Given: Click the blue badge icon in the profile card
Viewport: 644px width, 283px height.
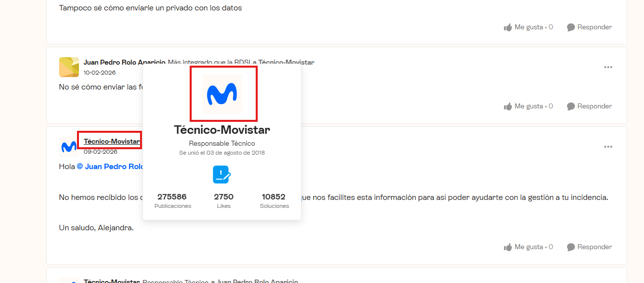Looking at the screenshot, I should [221, 175].
